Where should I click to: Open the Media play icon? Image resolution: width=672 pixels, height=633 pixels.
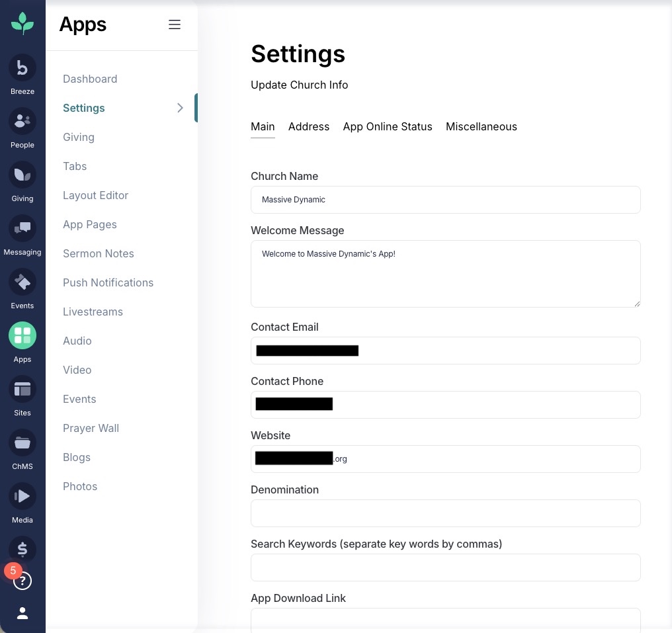pyautogui.click(x=22, y=497)
